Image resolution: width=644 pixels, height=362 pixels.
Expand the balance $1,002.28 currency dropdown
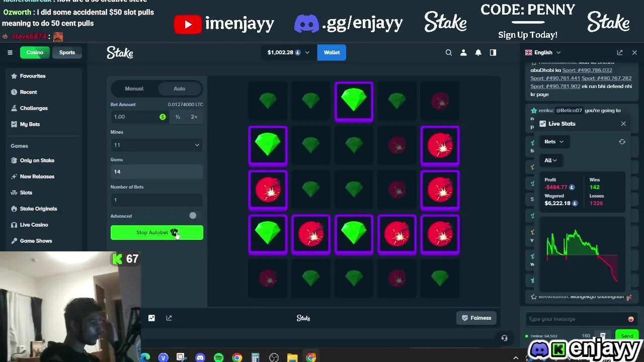[x=289, y=52]
